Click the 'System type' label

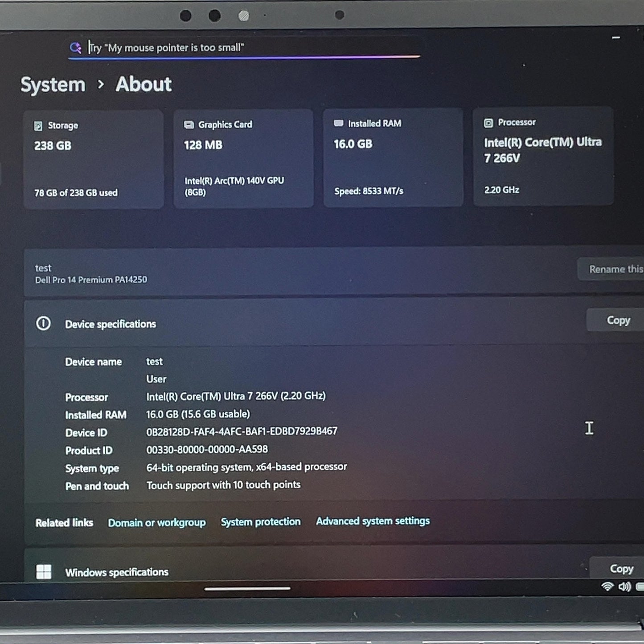coord(92,468)
